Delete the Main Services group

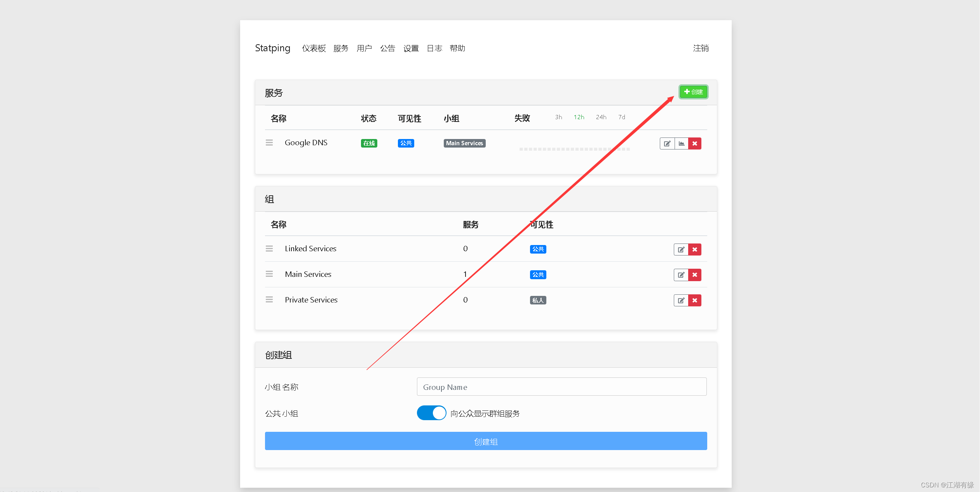pyautogui.click(x=695, y=275)
